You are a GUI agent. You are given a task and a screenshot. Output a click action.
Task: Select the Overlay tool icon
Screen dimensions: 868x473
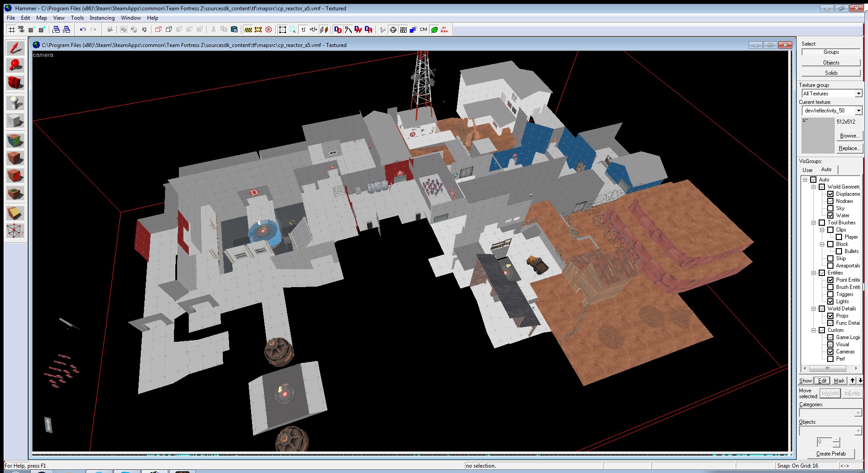pyautogui.click(x=15, y=194)
